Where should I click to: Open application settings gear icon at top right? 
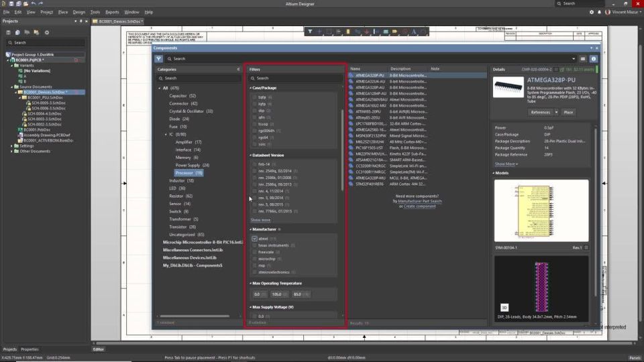(592, 12)
